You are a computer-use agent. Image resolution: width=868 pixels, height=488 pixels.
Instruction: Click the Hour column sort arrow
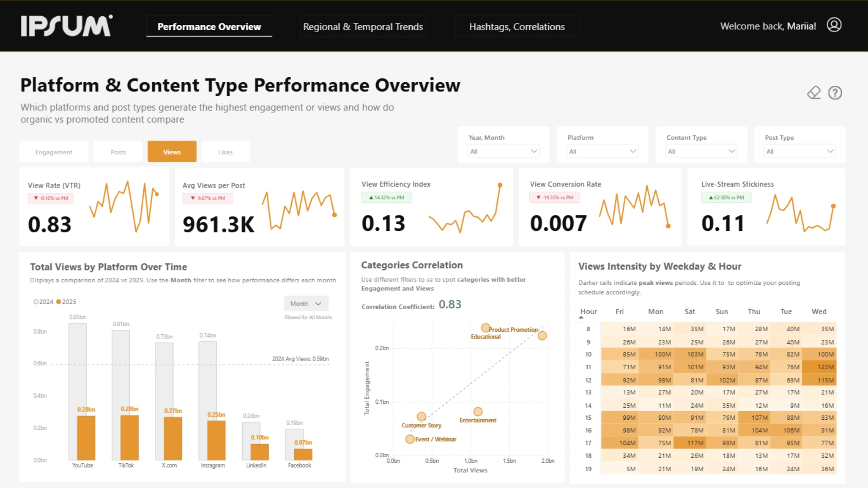coord(581,318)
